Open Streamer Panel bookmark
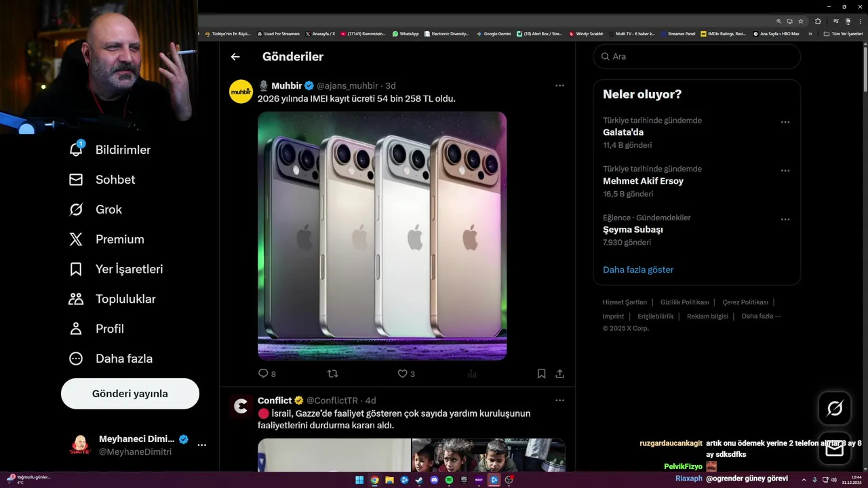This screenshot has height=488, width=868. tap(678, 33)
